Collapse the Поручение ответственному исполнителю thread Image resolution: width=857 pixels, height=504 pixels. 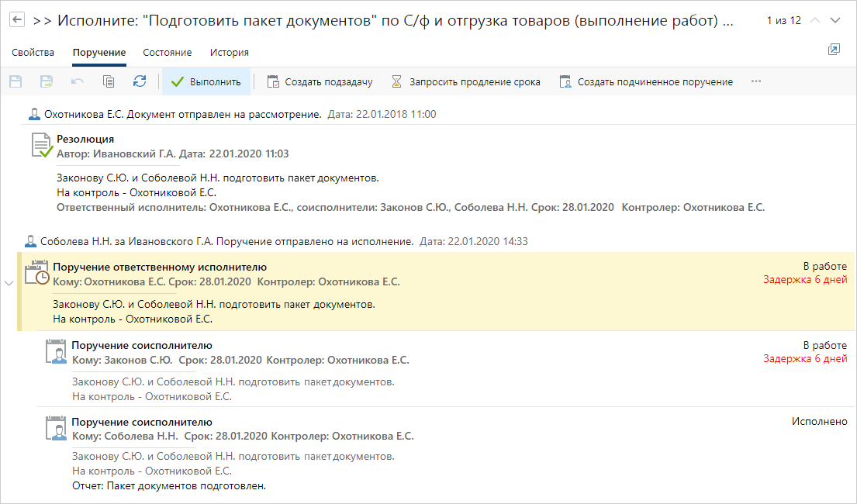click(9, 283)
